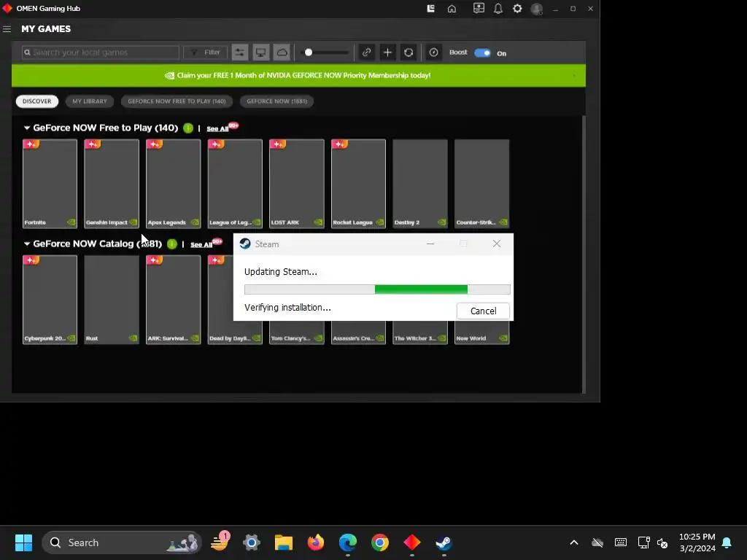Open the Windows Start menu
The image size is (747, 560).
[x=23, y=542]
